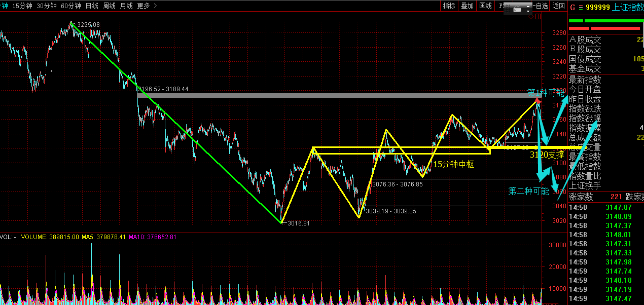Click the input method bar drag grip
Screen dimensions: 644x305
[x=508, y=9]
